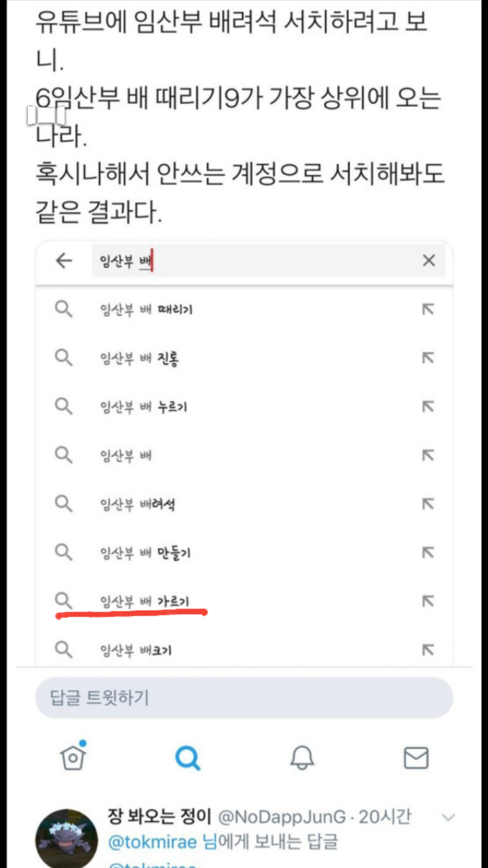Screen dimensions: 488x868
Task: Choose the suggestion 임산부 배크기
Action: (x=136, y=650)
